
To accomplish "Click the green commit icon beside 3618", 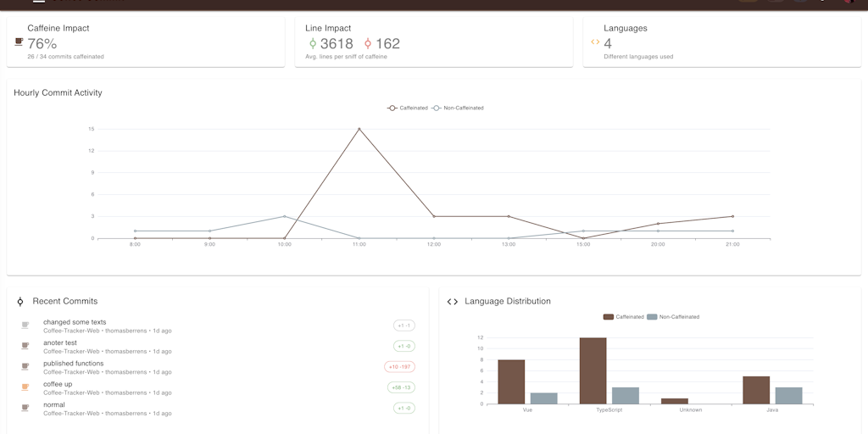I will pos(312,43).
